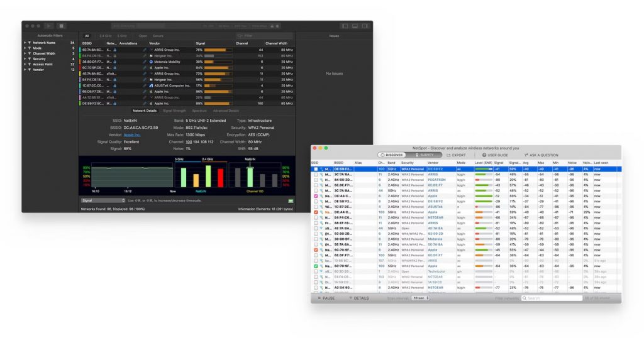
Task: Toggle checkbox for NetSpot Technicolor row
Action: click(x=316, y=271)
